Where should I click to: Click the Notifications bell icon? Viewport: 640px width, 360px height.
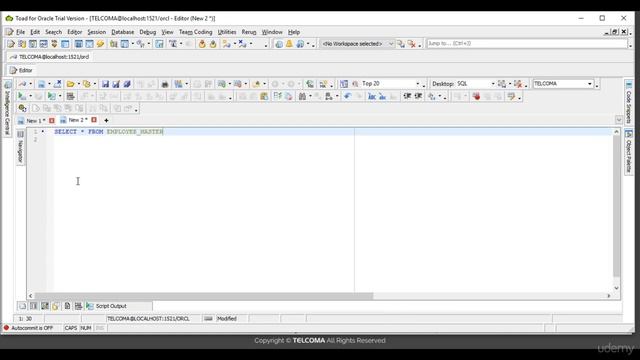click(x=289, y=44)
